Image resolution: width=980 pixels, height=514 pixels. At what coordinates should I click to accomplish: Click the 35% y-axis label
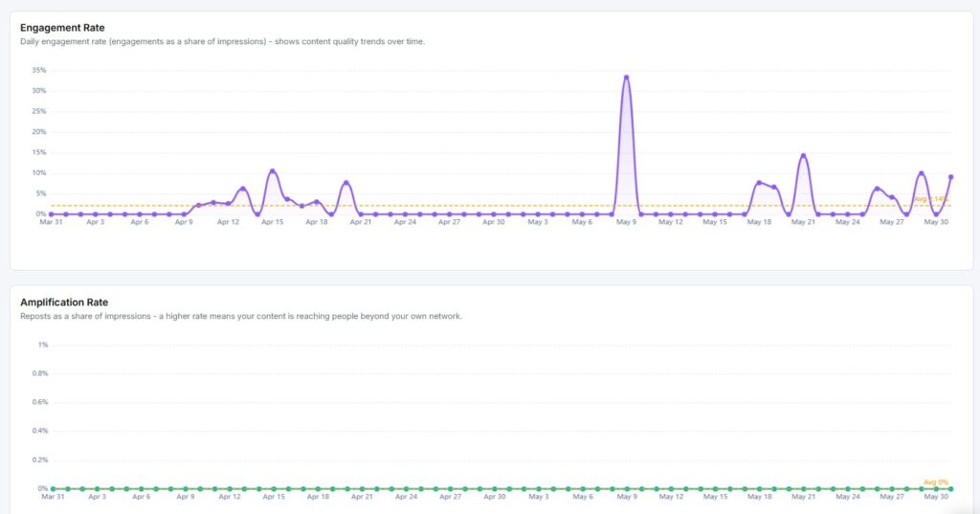click(x=39, y=70)
